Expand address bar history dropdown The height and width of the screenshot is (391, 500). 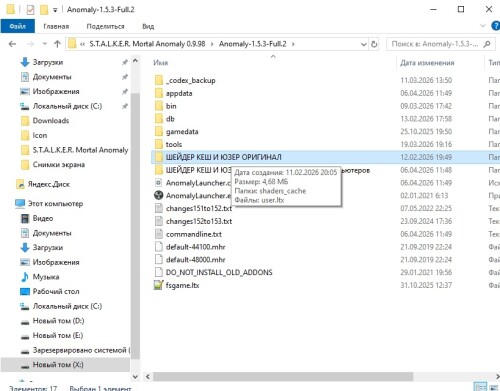click(363, 44)
